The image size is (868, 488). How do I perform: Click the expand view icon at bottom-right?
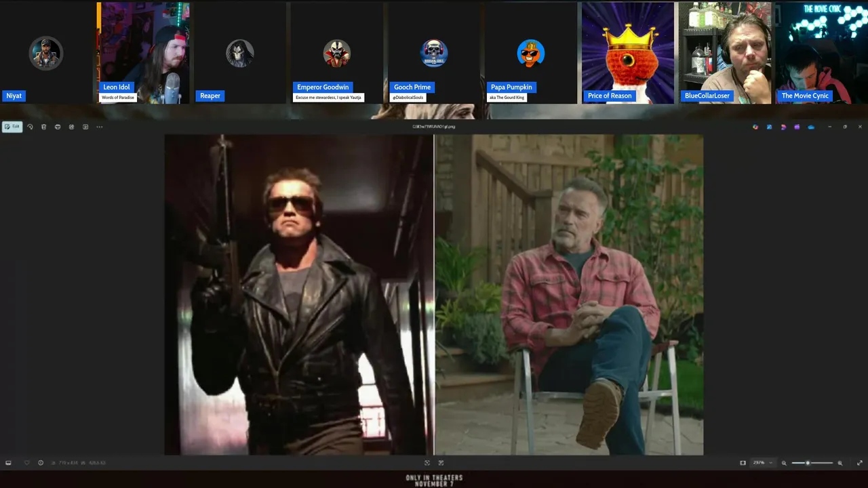click(860, 463)
